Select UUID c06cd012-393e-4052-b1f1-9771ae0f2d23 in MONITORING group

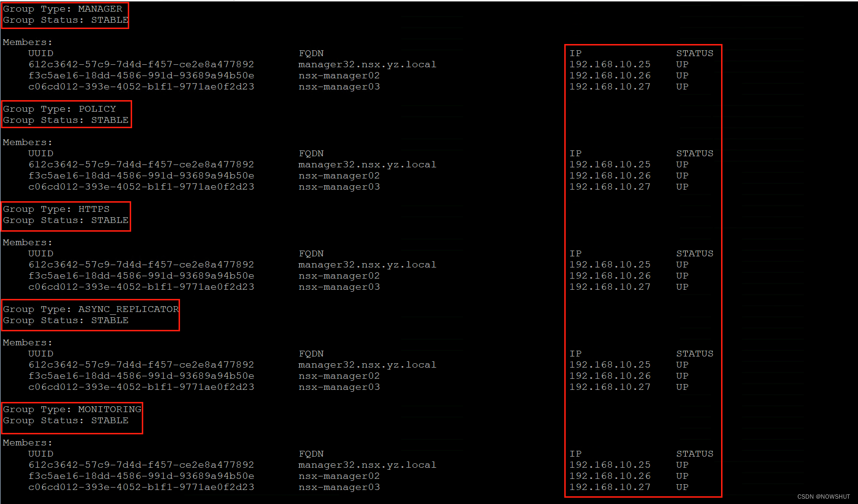[x=141, y=487]
